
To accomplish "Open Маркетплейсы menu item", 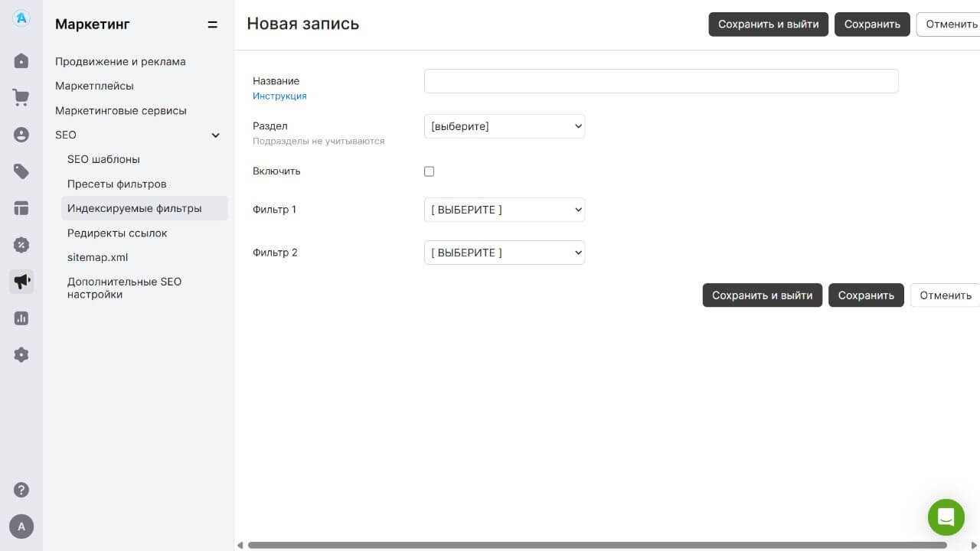I will pyautogui.click(x=94, y=86).
